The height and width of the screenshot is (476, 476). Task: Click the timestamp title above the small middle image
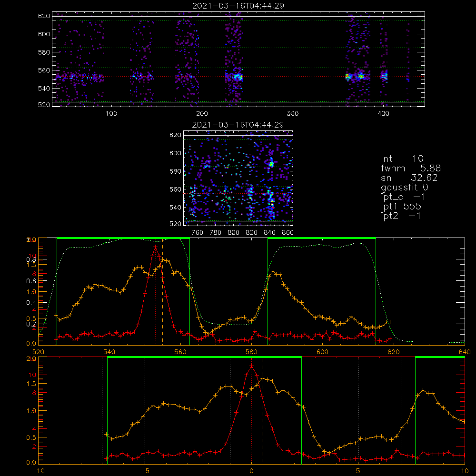coord(238,125)
